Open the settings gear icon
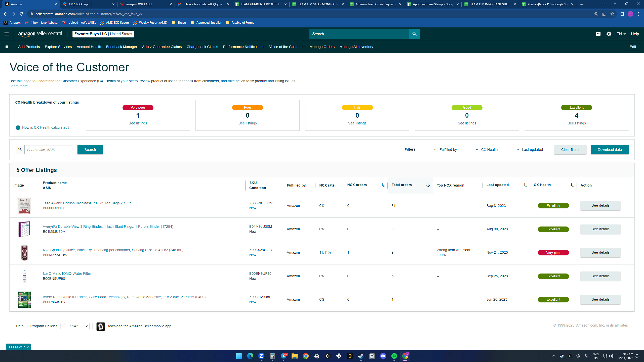This screenshot has height=362, width=644. 609,34
